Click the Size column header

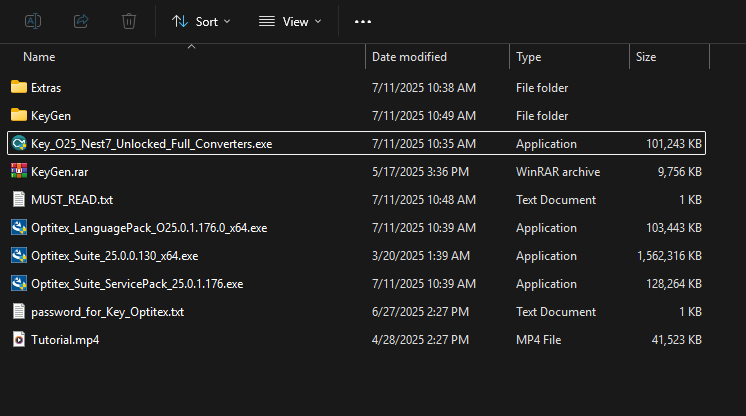click(646, 57)
